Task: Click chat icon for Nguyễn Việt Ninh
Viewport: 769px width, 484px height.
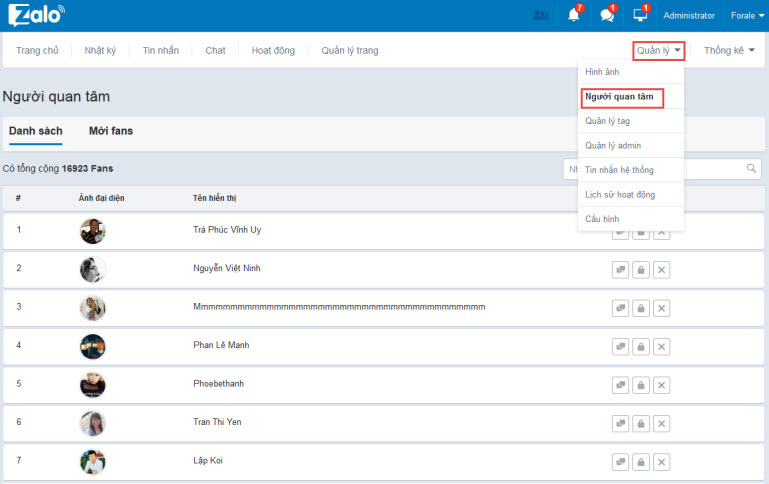Action: [x=620, y=269]
